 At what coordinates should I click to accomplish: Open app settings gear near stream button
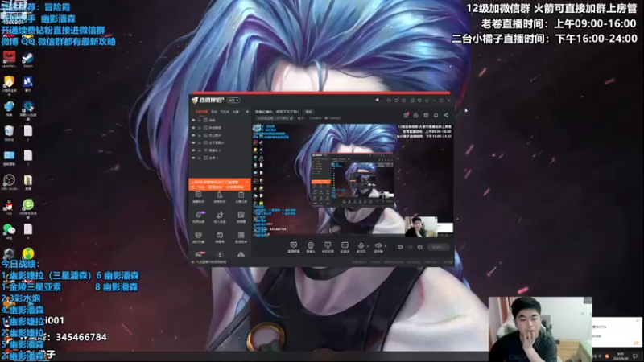coord(419,247)
